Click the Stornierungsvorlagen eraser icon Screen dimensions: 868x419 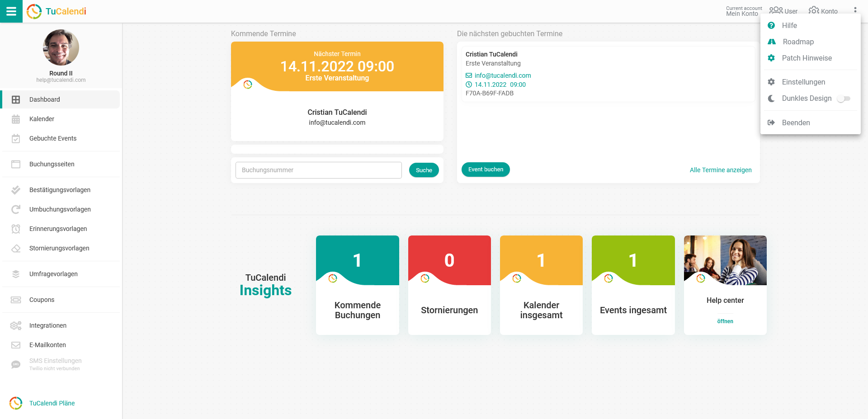pyautogui.click(x=16, y=248)
